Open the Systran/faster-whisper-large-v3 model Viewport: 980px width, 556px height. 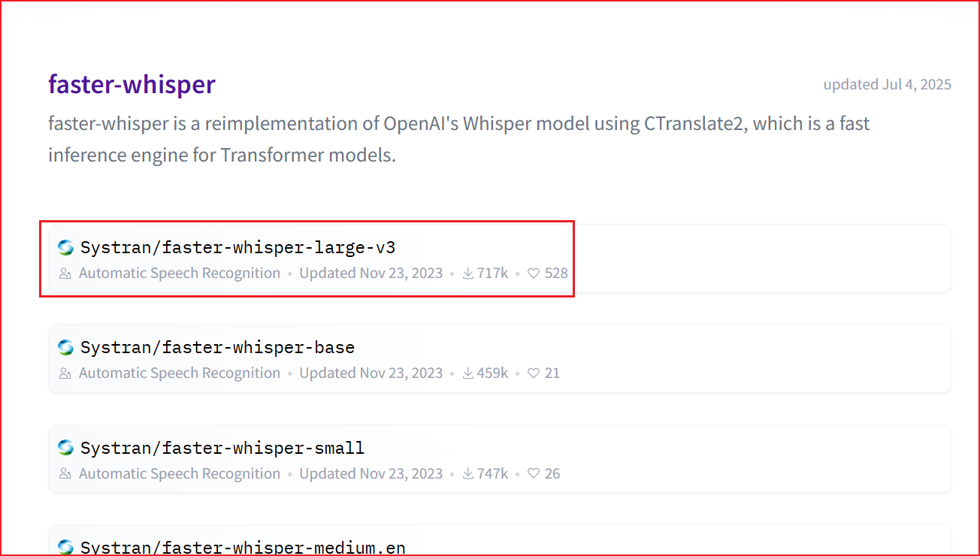pos(237,247)
